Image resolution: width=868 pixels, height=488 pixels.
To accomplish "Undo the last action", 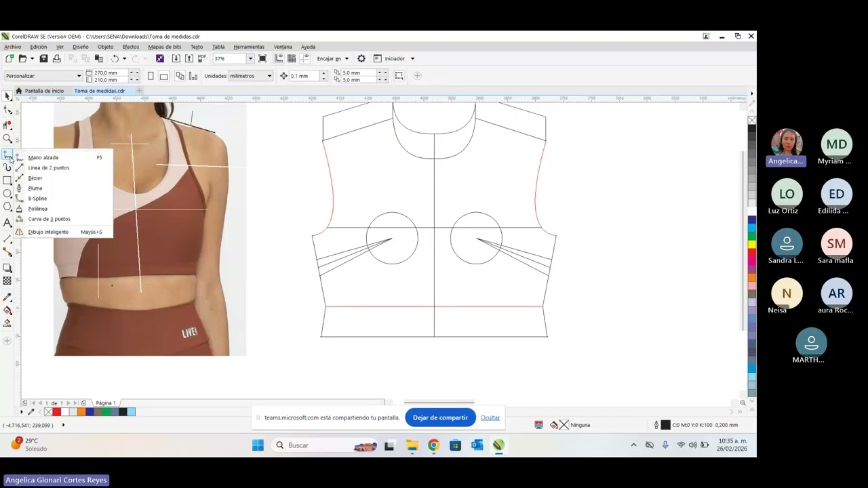I will coord(115,59).
